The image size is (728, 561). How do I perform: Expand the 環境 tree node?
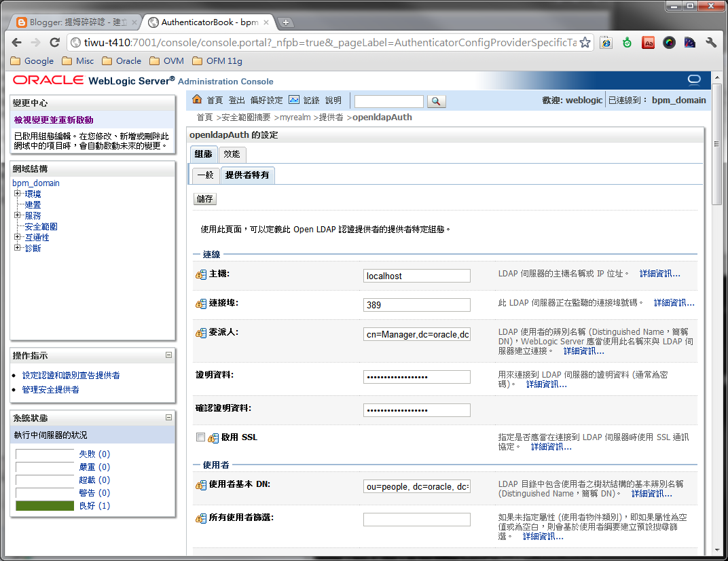[x=17, y=193]
